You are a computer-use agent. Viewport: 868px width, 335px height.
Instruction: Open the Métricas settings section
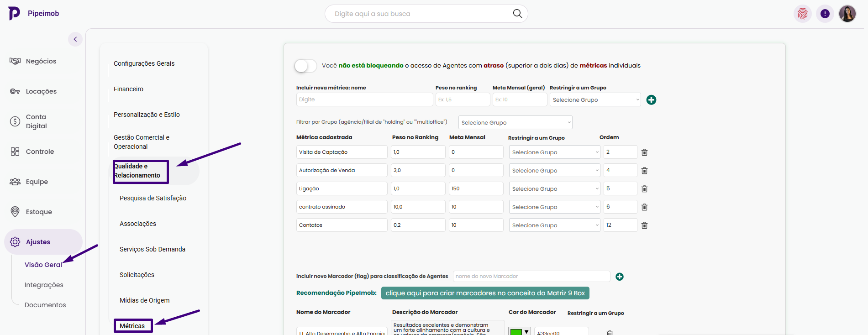(132, 326)
